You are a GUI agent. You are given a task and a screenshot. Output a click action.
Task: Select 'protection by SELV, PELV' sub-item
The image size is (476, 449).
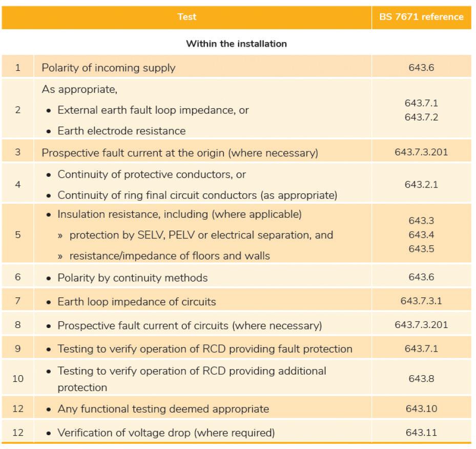pyautogui.click(x=201, y=235)
